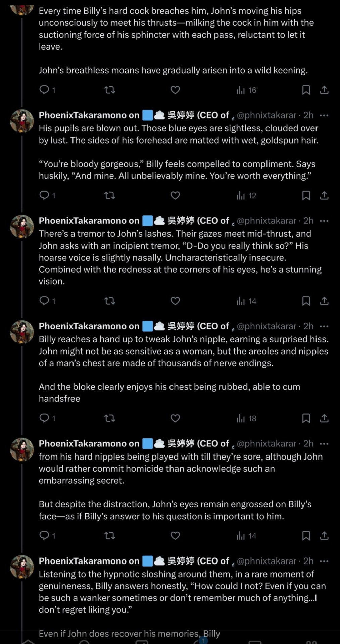The image size is (340, 644).
Task: Repost the tweet ending "important to him"
Action: coord(110,536)
